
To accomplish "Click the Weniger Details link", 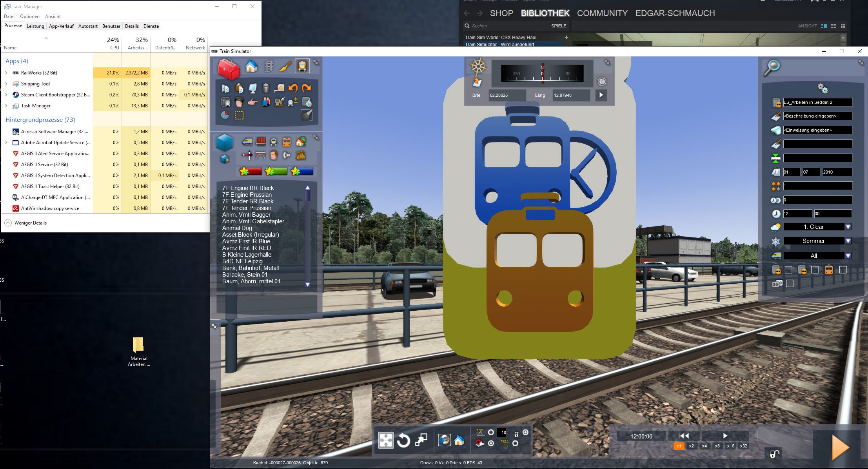I will (x=30, y=223).
